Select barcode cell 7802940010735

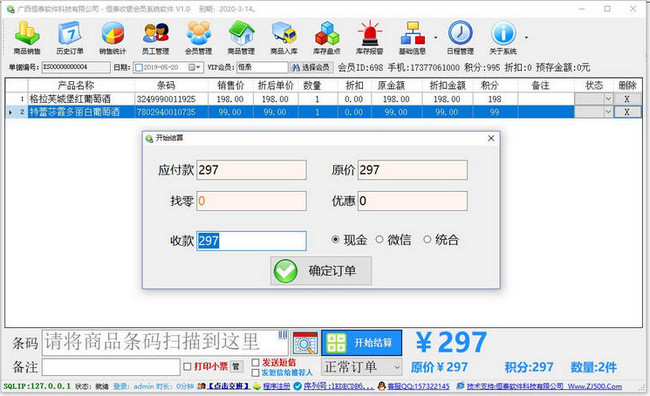point(171,112)
